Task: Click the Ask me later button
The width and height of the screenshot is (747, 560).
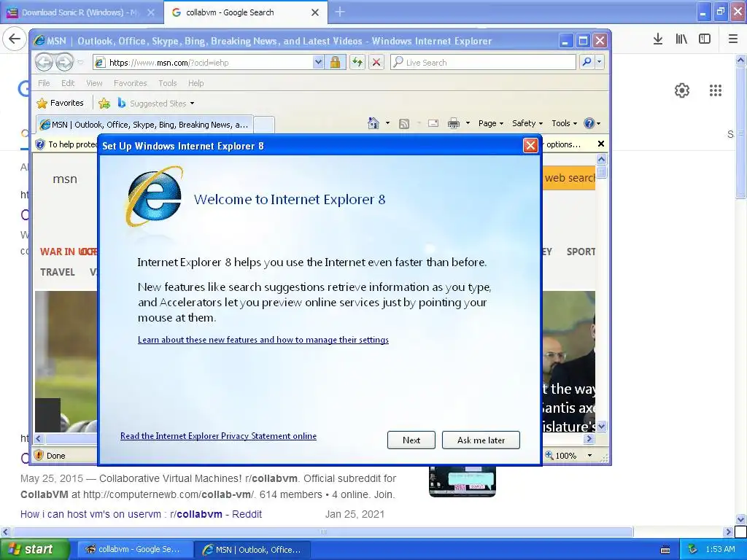Action: coord(481,440)
